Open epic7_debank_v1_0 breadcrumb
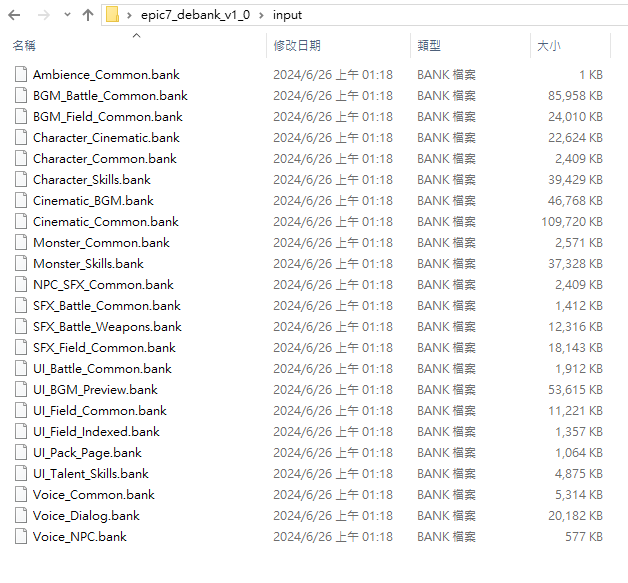628x583 pixels. [195, 15]
